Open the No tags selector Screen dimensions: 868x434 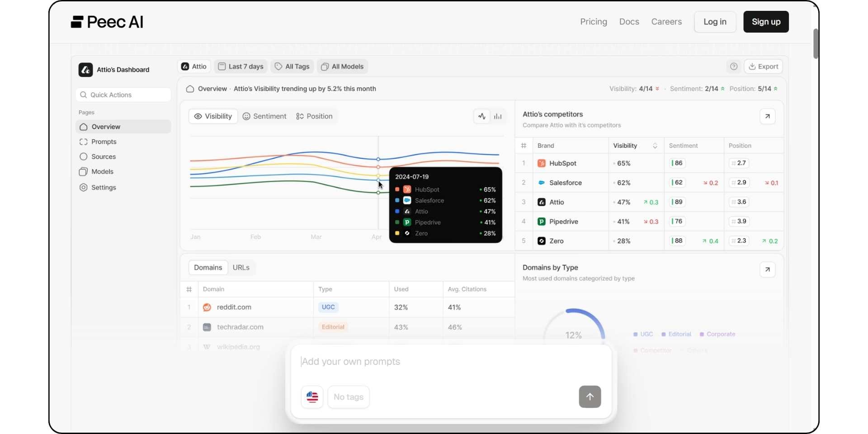(348, 397)
